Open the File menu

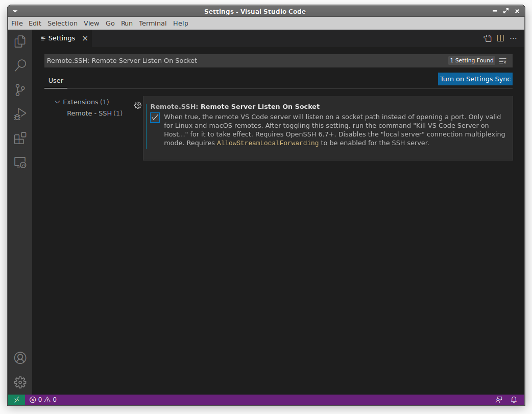(17, 24)
